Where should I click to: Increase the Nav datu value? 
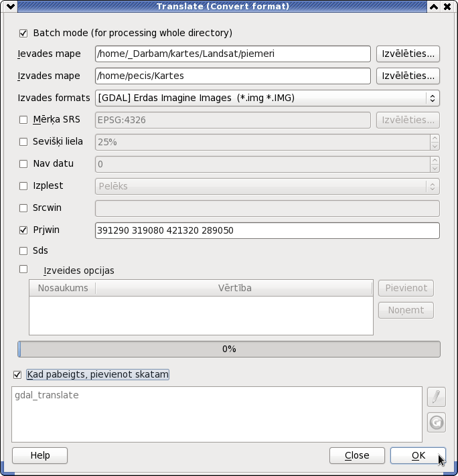click(435, 160)
